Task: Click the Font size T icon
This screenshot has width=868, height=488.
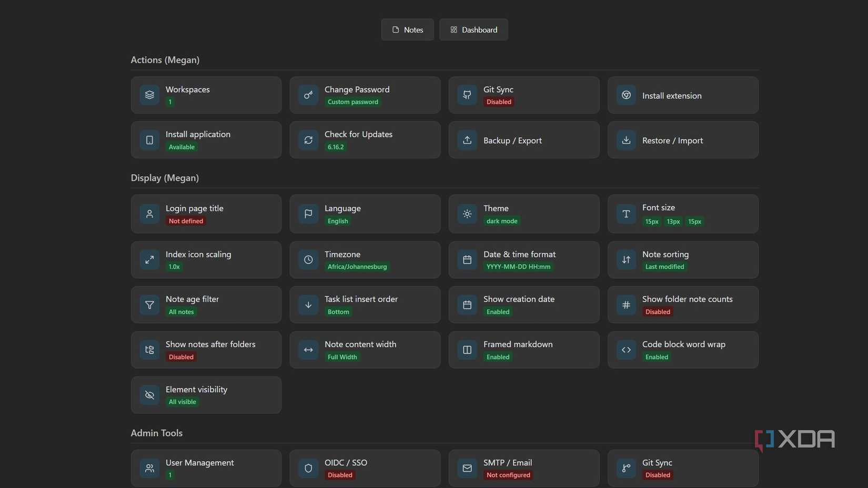Action: click(626, 214)
